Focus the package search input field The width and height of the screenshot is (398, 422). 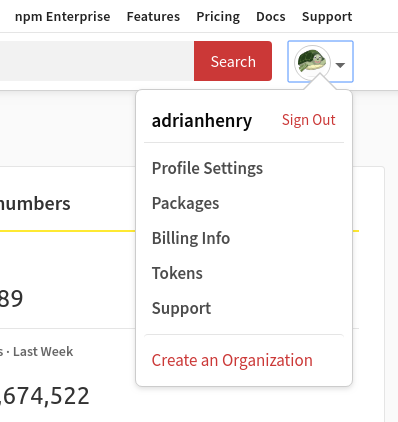[97, 61]
